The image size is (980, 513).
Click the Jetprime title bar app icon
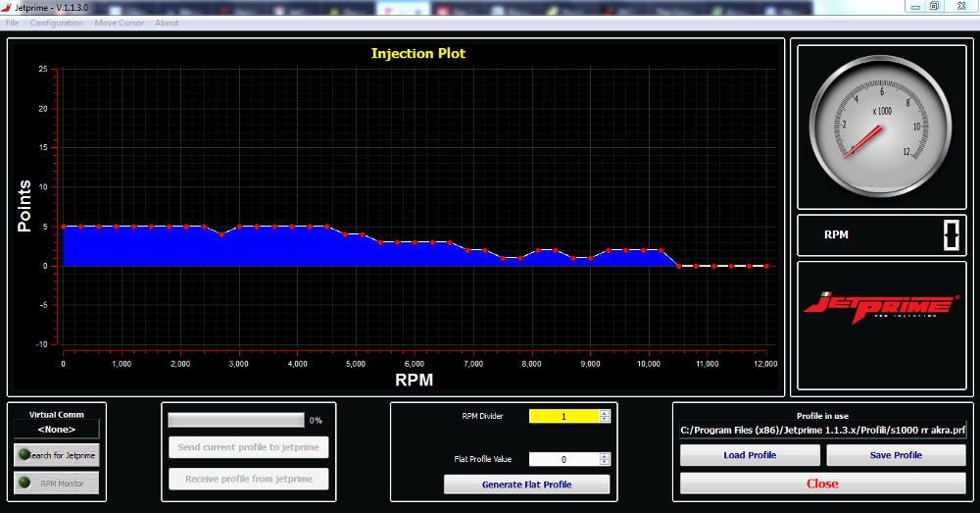pyautogui.click(x=8, y=7)
